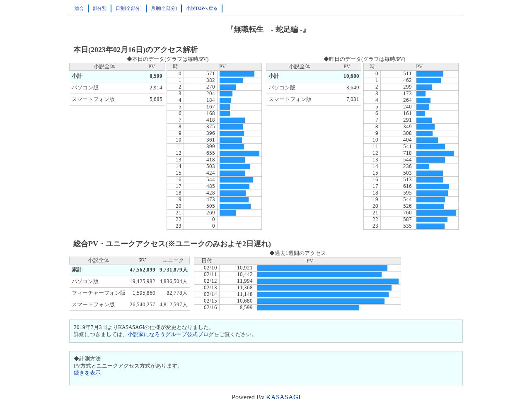Viewport: 532px width, 399px height.
Task: Select yesterday's スマートフォン版 7,031 row
Action: (314, 99)
